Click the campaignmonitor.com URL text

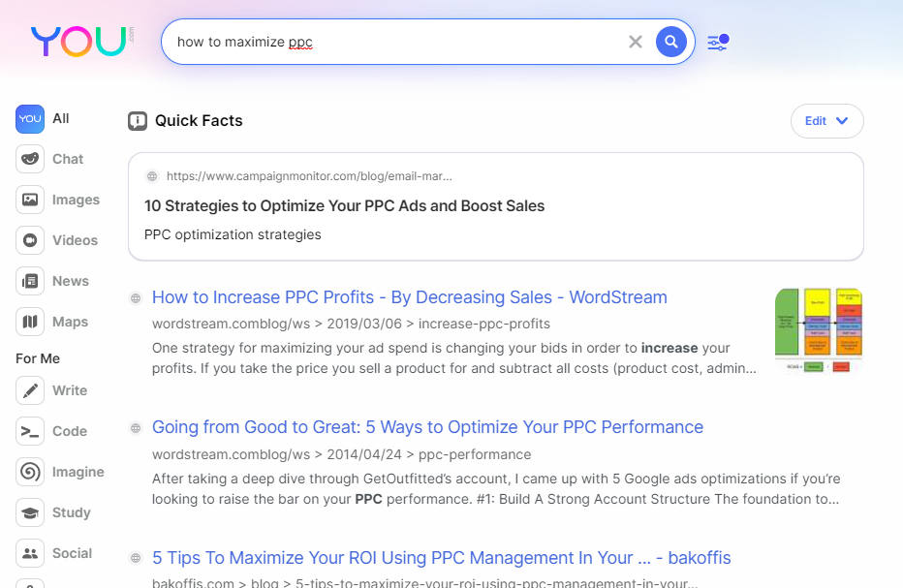[x=309, y=176]
